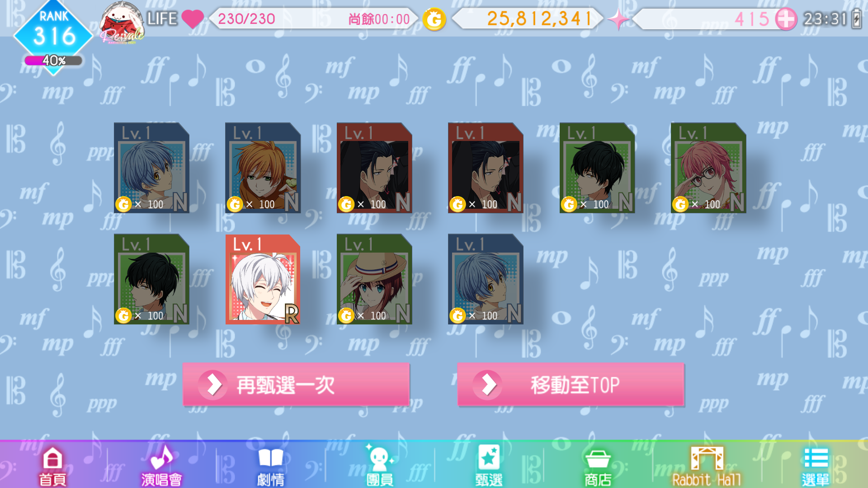Image resolution: width=868 pixels, height=488 pixels.
Task: Tap the RANK 316 diamond badge
Action: tap(53, 31)
